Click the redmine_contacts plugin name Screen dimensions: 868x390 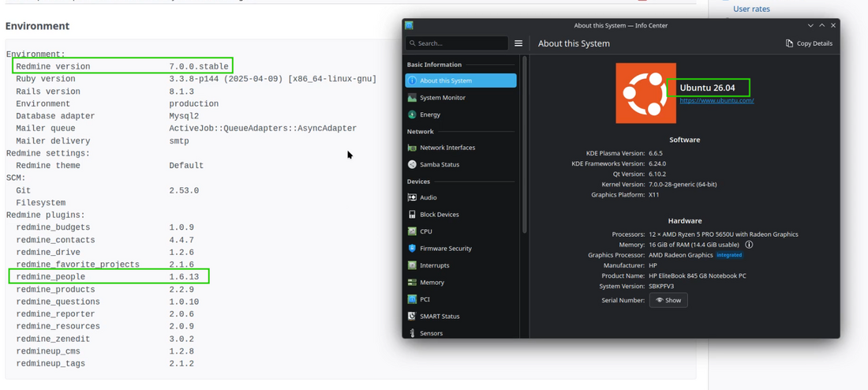click(x=55, y=240)
